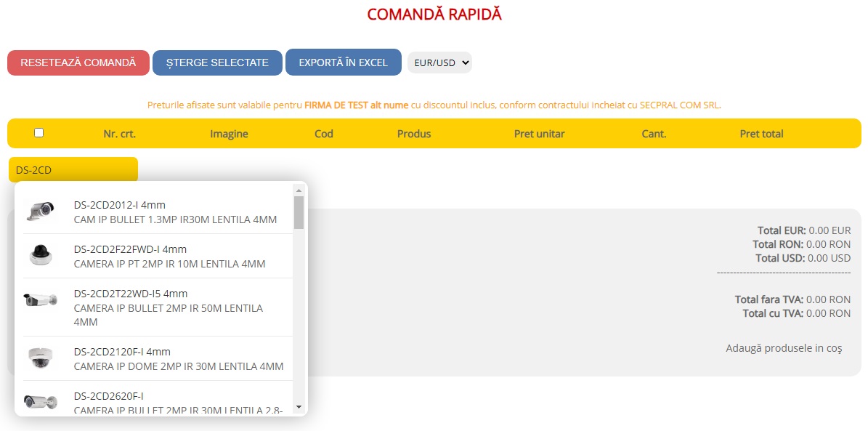Pick the DS-2CD2T22WD-I5 4mm suggestion title
This screenshot has height=431, width=868.
click(x=131, y=294)
